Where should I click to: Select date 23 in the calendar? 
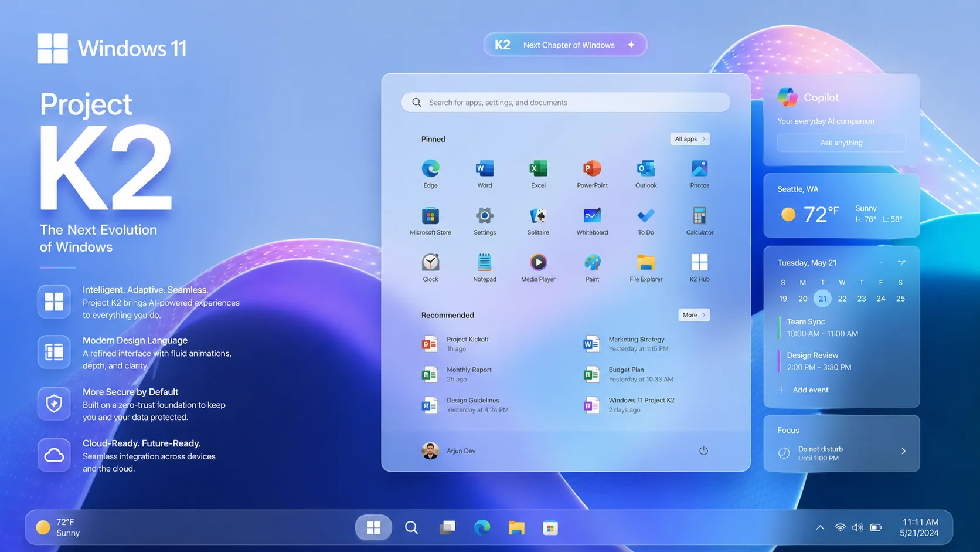pos(861,299)
